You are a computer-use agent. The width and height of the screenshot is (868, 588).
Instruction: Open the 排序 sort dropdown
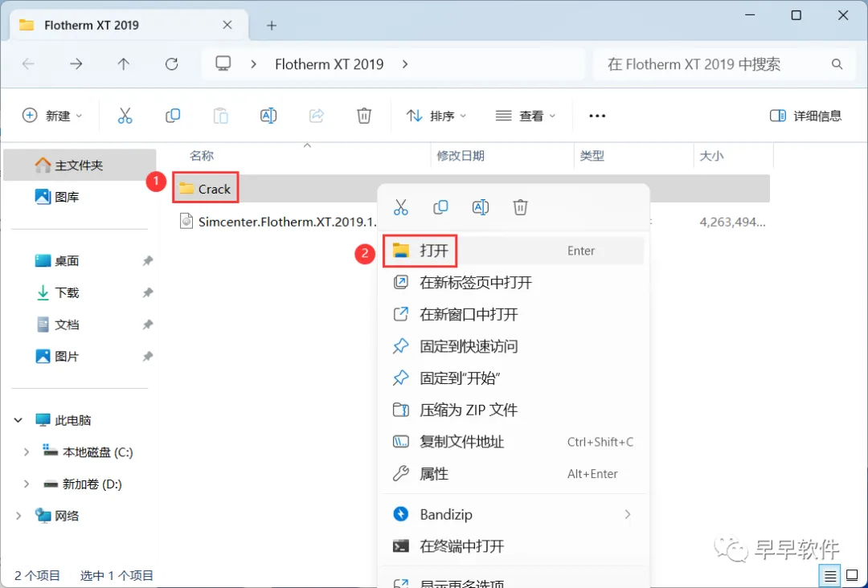coord(436,116)
